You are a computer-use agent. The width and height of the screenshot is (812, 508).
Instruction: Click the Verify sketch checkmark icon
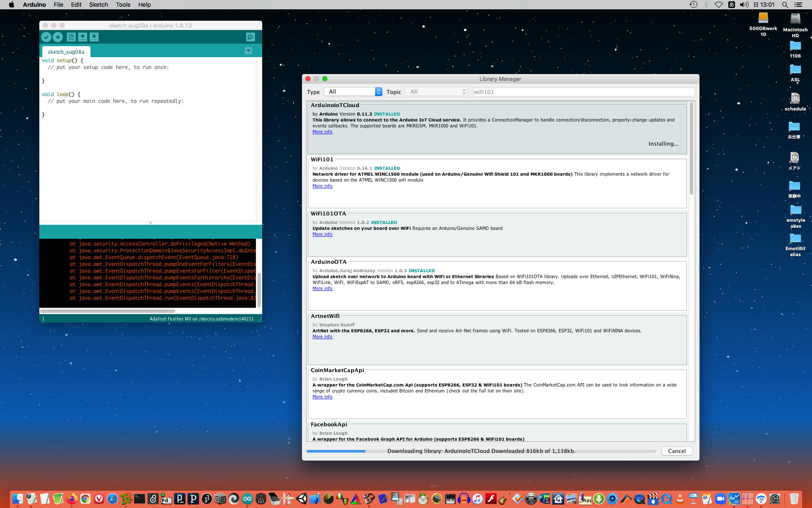(x=46, y=37)
